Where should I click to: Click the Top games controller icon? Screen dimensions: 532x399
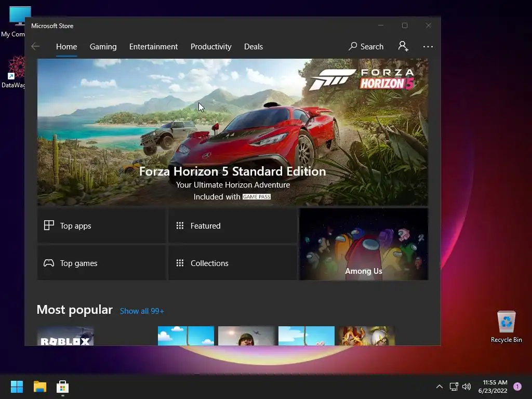coord(49,263)
